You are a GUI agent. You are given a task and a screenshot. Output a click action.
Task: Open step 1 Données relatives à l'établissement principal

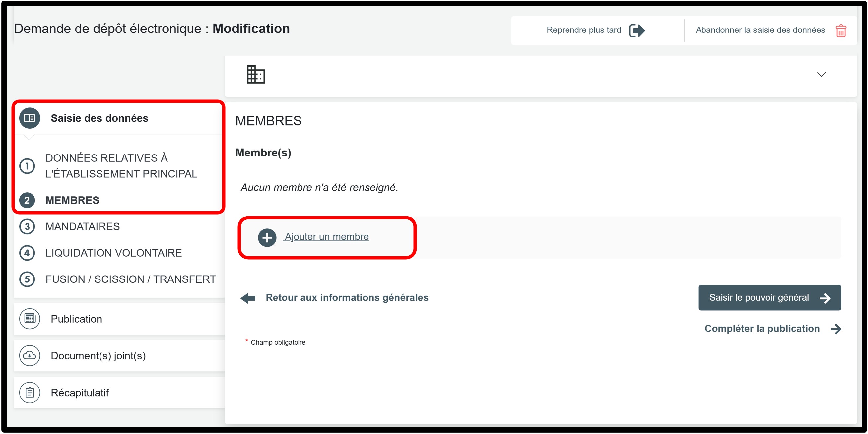pyautogui.click(x=121, y=166)
